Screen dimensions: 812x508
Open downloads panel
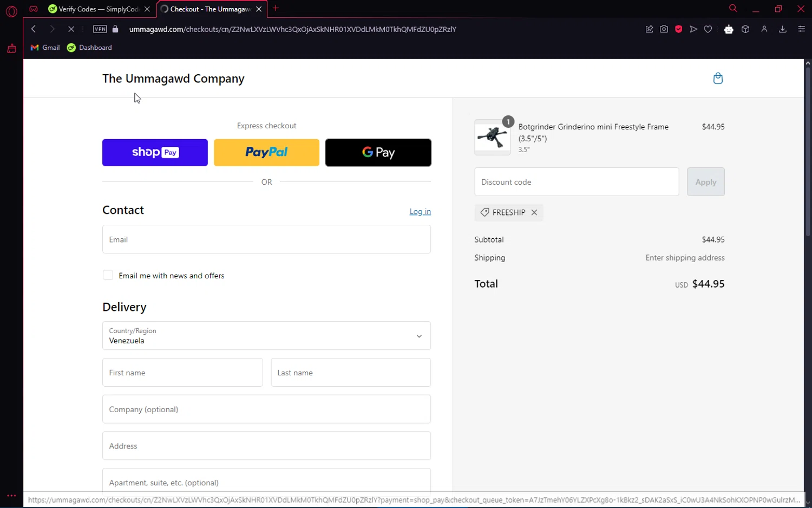tap(783, 29)
